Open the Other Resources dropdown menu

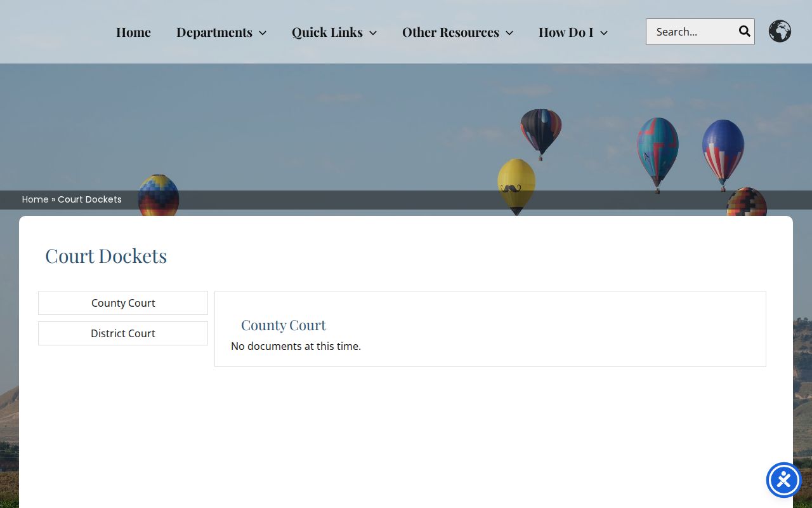pos(457,32)
